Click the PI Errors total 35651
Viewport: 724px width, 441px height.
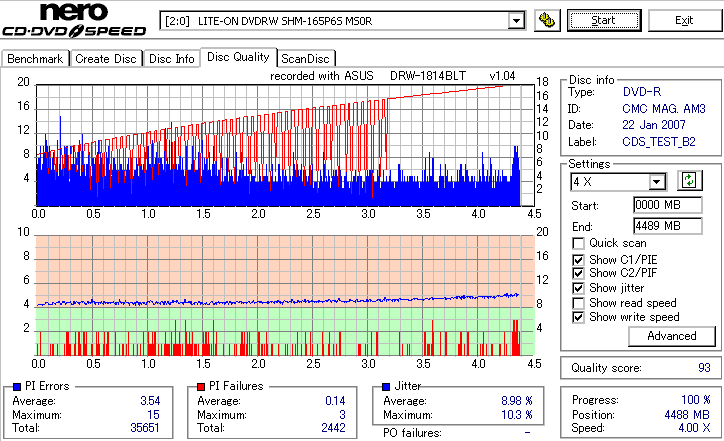click(145, 428)
